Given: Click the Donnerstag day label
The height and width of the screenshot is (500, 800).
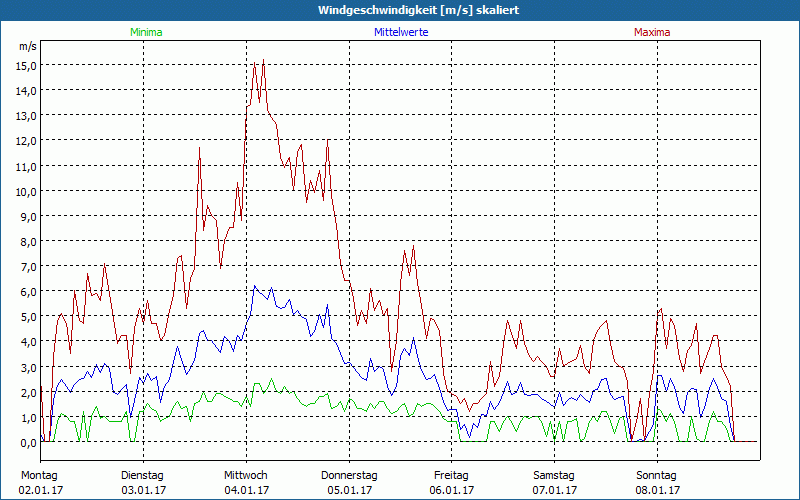Looking at the screenshot, I should 349,475.
